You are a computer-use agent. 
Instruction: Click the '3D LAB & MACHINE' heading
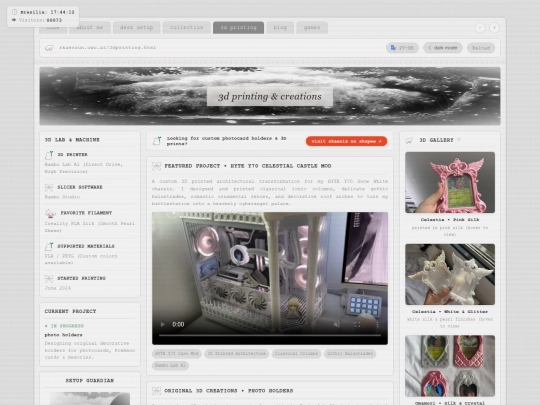[72, 140]
